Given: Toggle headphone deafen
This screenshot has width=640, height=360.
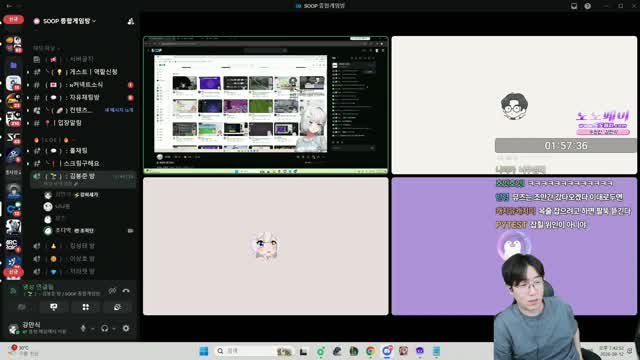Looking at the screenshot, I should [x=104, y=328].
